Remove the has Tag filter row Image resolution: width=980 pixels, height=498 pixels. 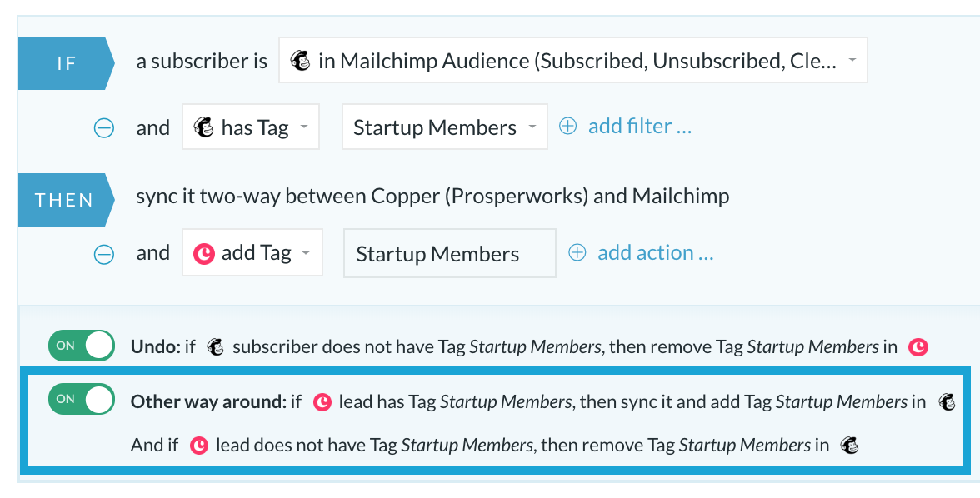103,128
